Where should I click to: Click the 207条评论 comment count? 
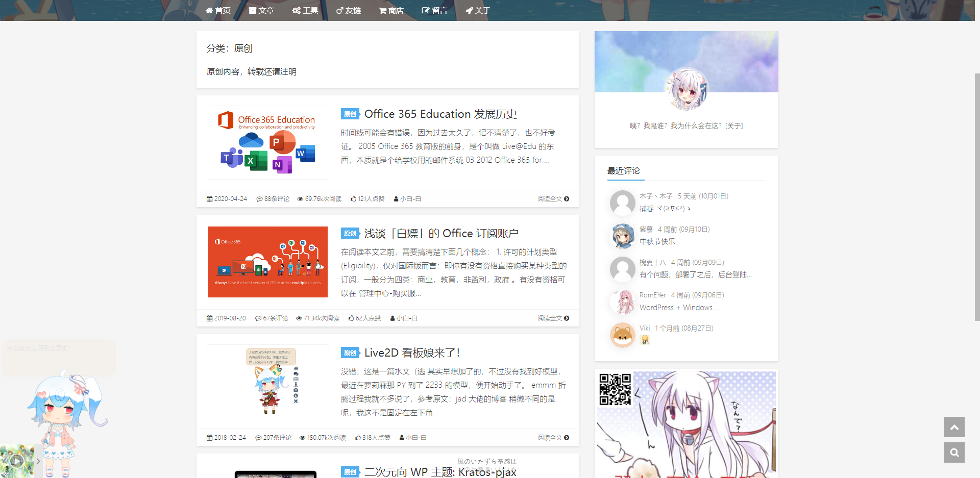[x=274, y=438]
